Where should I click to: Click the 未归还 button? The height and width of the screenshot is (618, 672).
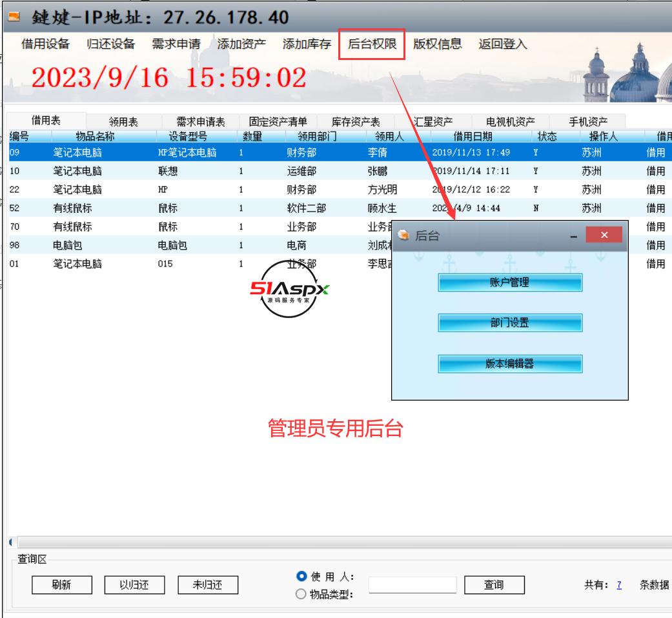click(208, 584)
